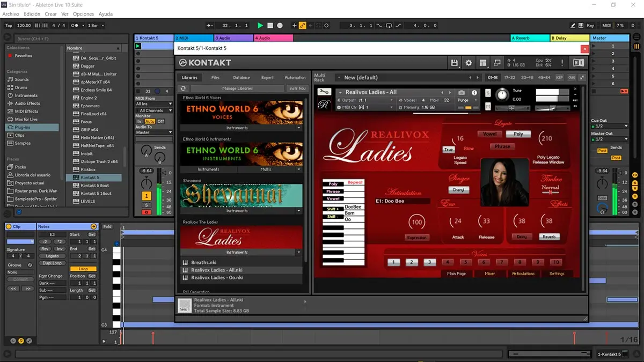644x362 pixels.
Task: Toggle the Poly legato mode button
Action: (518, 134)
